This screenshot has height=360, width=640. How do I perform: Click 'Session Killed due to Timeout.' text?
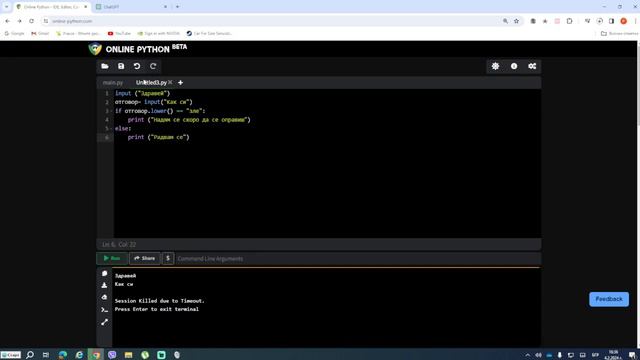coord(160,301)
